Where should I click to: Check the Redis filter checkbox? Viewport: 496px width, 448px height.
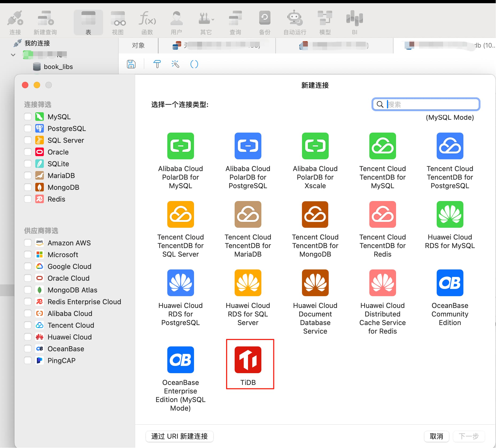[28, 199]
